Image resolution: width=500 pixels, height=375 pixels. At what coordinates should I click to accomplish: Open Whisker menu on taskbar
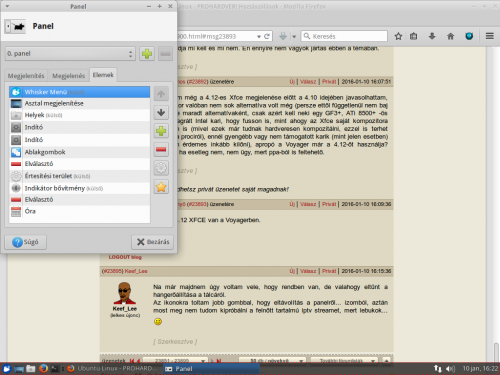[7, 369]
